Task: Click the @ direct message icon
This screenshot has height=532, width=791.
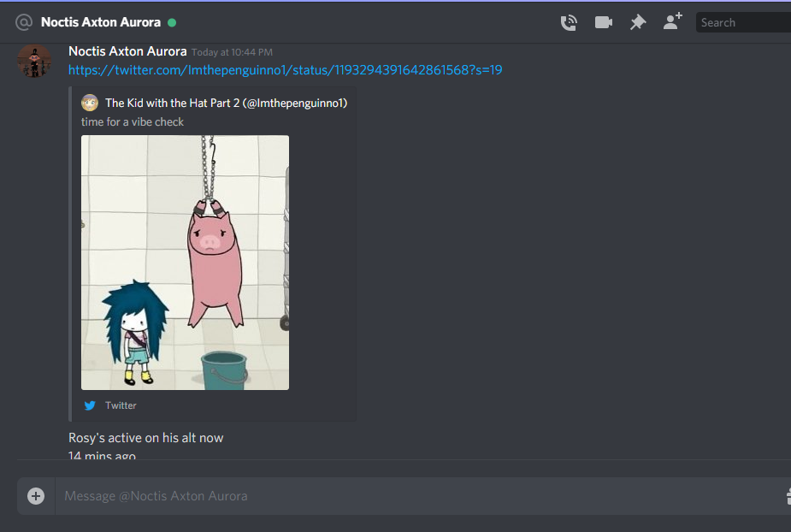Action: (24, 22)
